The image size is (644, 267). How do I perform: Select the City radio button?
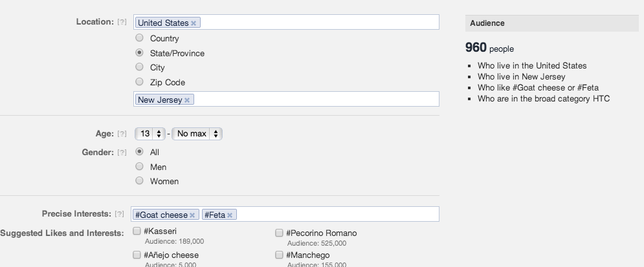(139, 67)
